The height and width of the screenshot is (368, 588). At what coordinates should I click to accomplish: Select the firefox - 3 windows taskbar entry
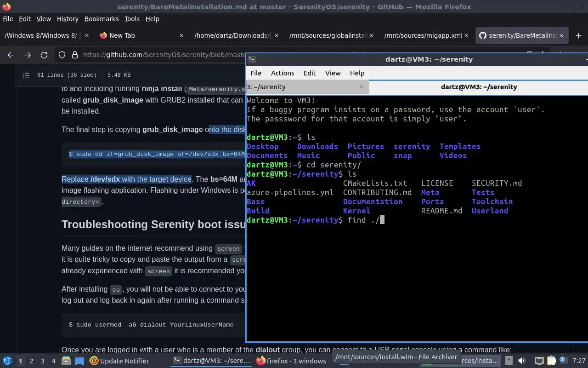[291, 361]
